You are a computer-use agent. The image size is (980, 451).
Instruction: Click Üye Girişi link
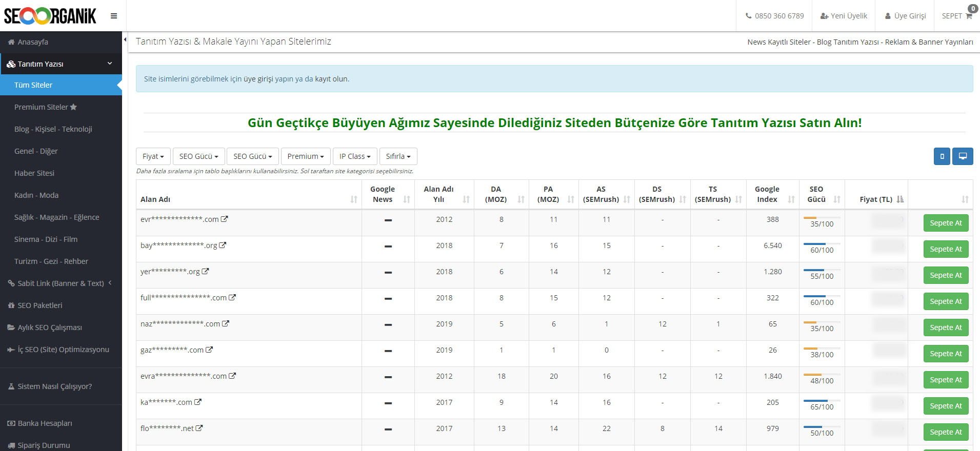(905, 16)
